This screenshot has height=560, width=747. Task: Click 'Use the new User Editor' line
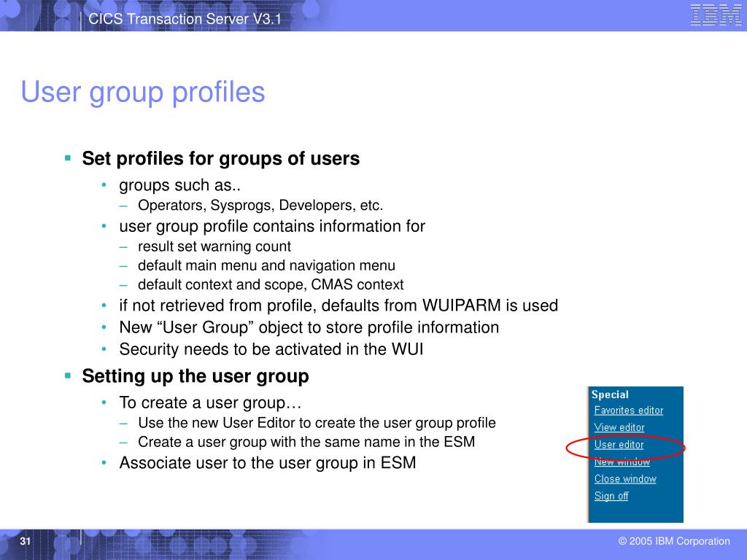pyautogui.click(x=317, y=423)
